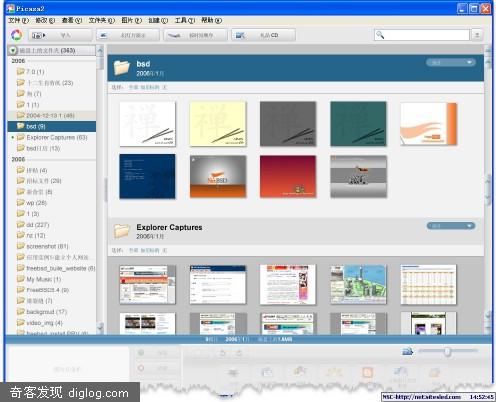496x402 pixels.
Task: Select the NetBSD logo wallpaper thumbnail
Action: (218, 177)
